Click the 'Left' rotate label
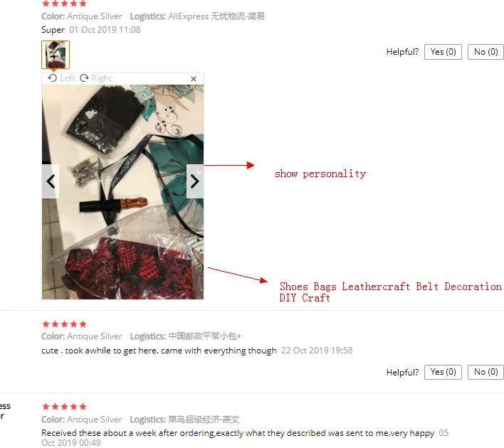 click(68, 78)
